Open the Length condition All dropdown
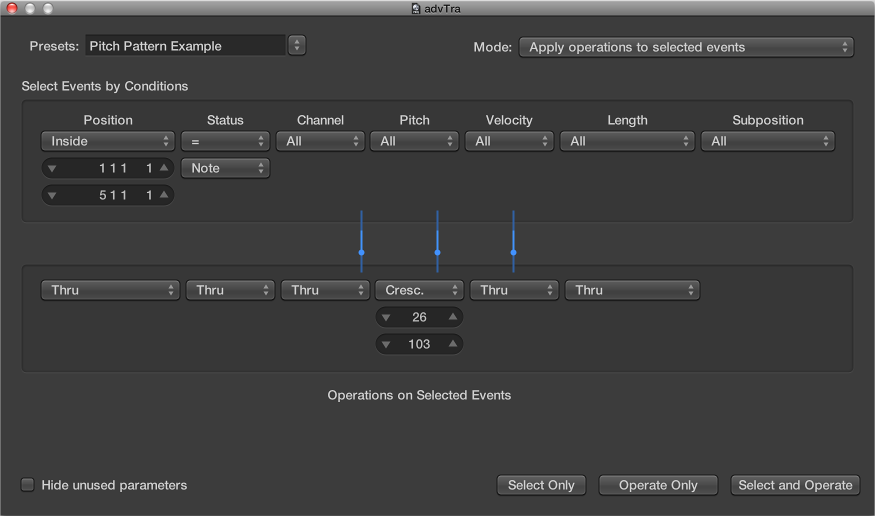Screen dimensions: 876x516 (627, 141)
